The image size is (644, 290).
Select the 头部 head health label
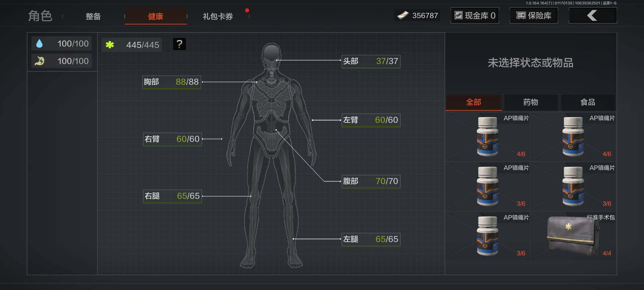click(371, 61)
